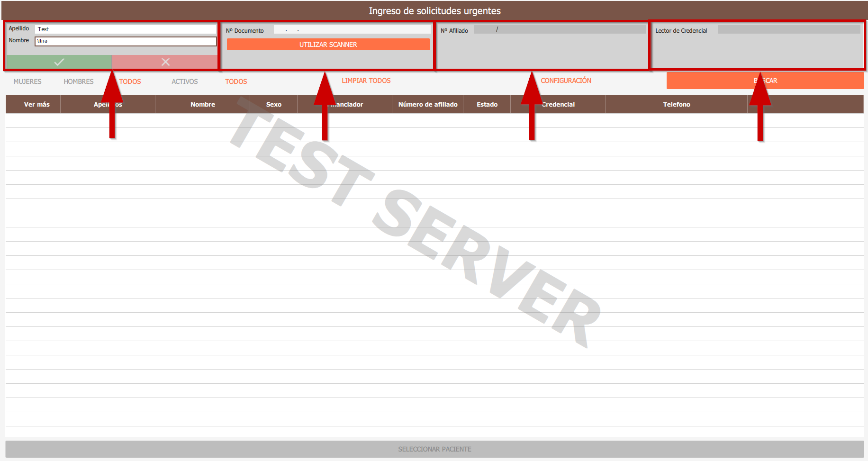
Task: Click the Nº Documento field
Action: tap(352, 30)
